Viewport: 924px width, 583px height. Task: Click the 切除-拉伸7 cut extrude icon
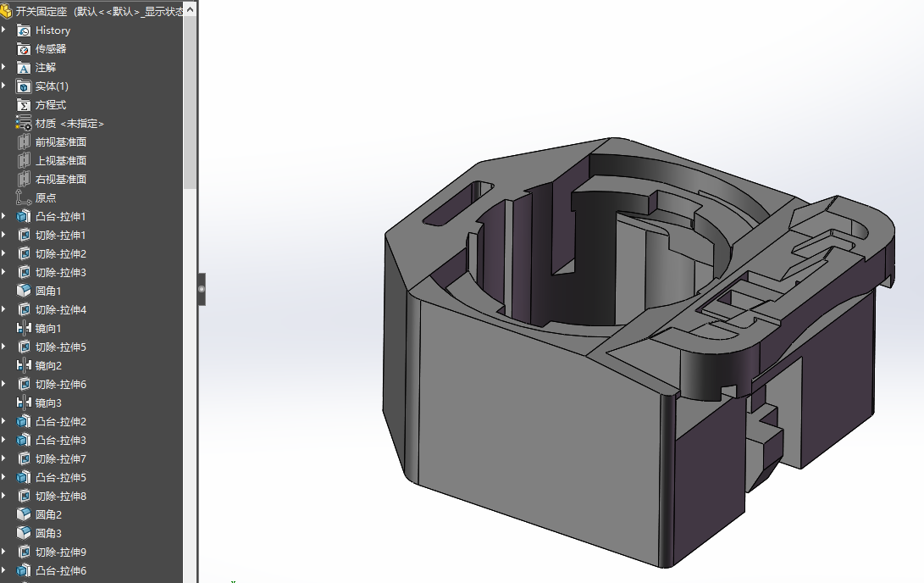pyautogui.click(x=24, y=458)
